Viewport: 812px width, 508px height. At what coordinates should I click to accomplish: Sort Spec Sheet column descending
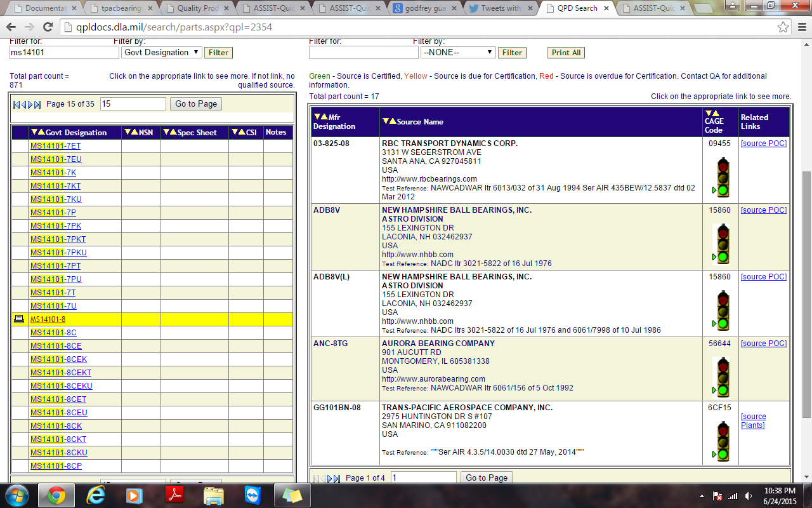coord(166,132)
